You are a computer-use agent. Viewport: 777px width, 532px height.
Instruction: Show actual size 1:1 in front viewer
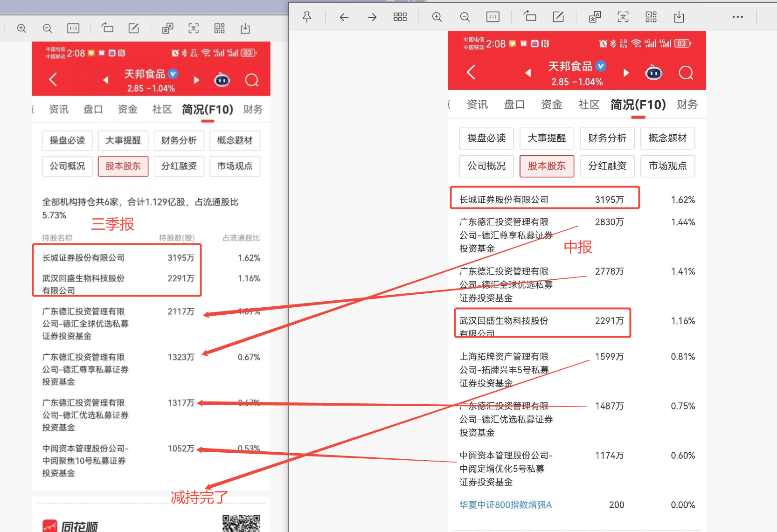[493, 17]
